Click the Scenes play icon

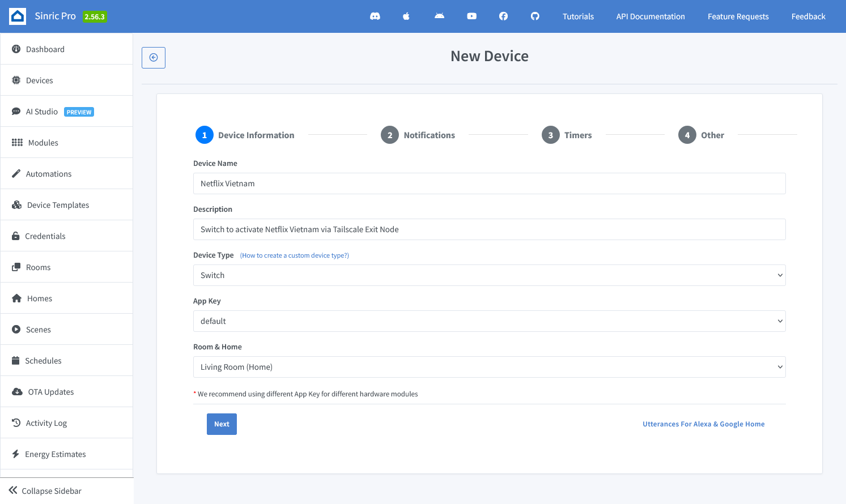point(16,330)
